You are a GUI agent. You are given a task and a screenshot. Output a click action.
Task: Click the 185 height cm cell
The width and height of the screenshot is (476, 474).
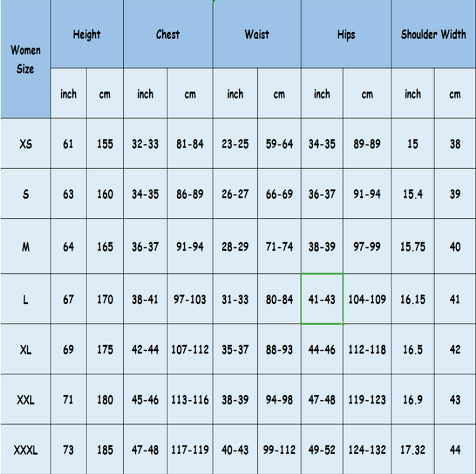click(x=105, y=450)
